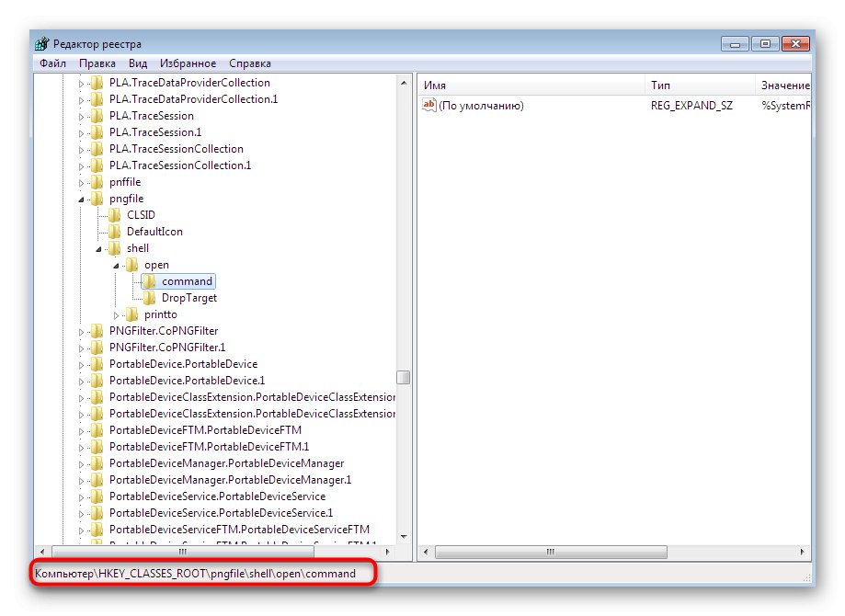Select the PortableDeviceManager.PortableDeviceManager.1 key

[x=230, y=480]
